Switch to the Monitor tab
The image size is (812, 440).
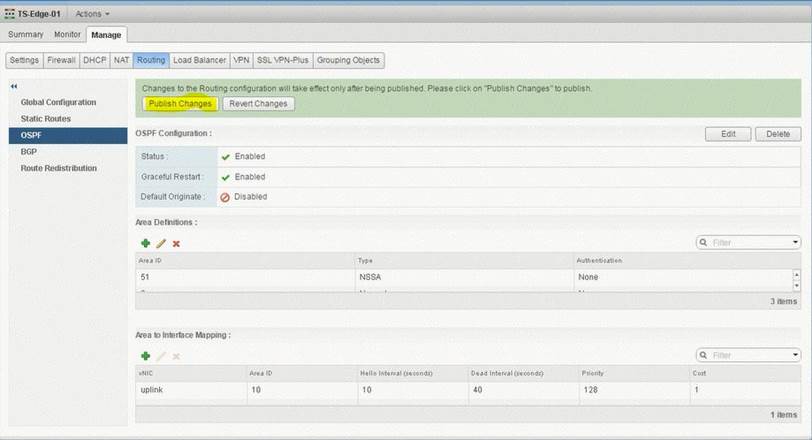[x=67, y=35]
